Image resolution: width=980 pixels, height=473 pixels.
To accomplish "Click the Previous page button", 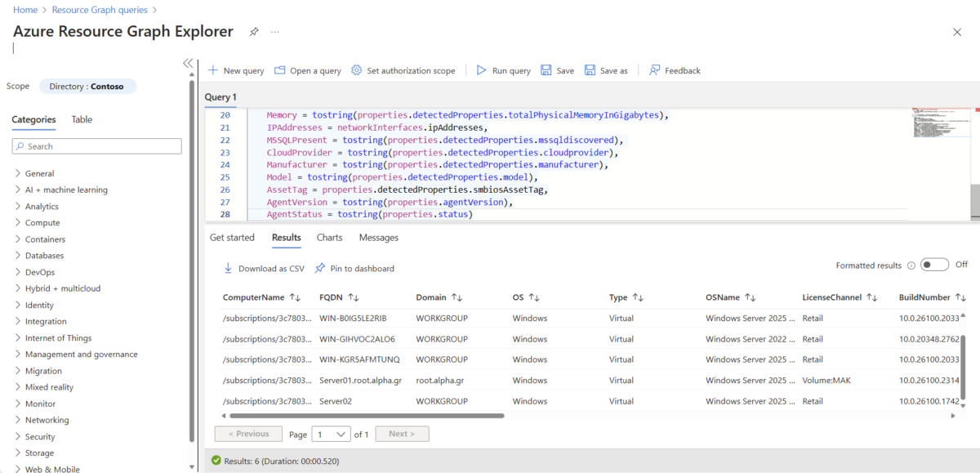I will point(248,434).
